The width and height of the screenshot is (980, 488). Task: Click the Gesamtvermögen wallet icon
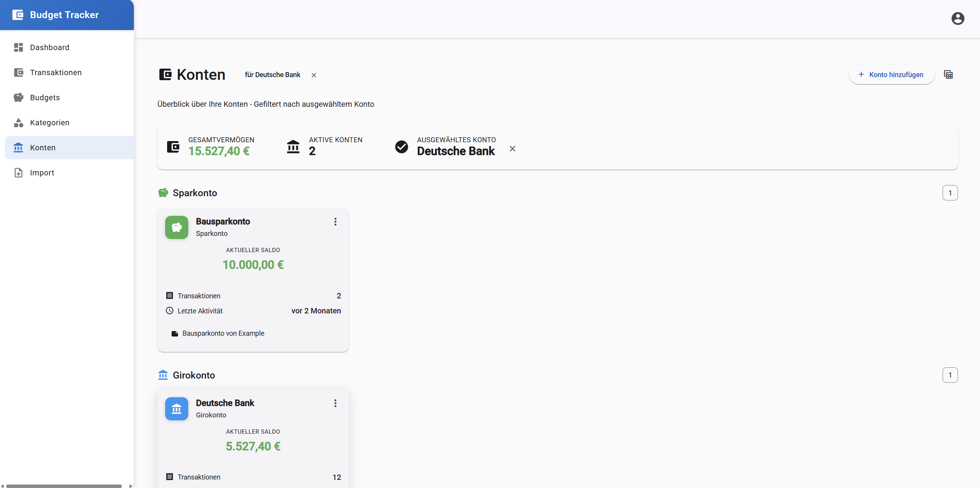[173, 147]
